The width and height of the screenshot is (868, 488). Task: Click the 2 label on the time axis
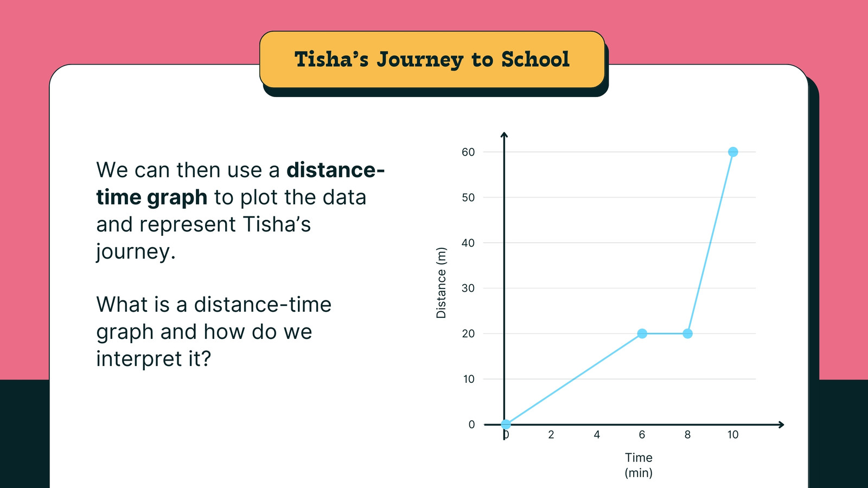551,434
